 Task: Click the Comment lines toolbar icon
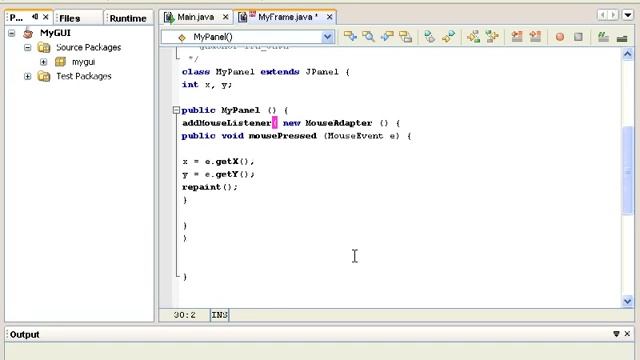(603, 37)
